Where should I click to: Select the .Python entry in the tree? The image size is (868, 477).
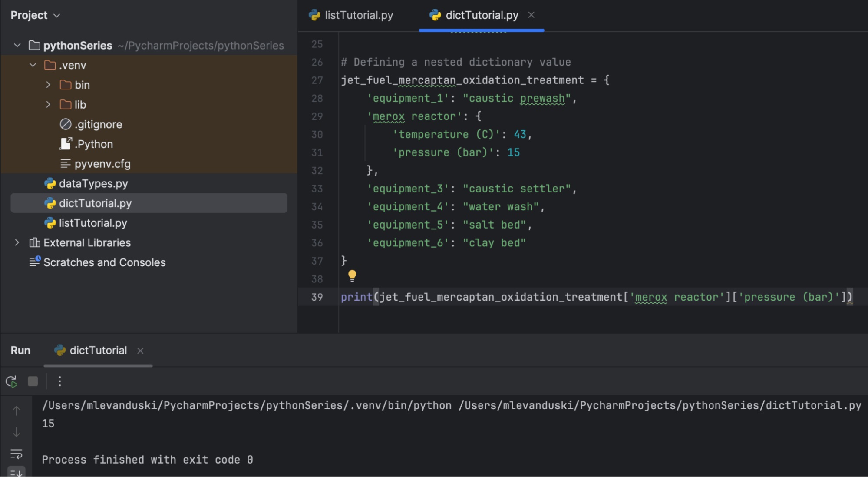[x=149, y=144]
